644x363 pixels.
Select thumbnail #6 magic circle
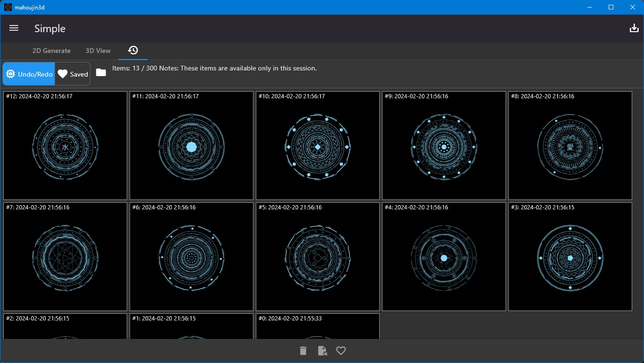(x=192, y=257)
